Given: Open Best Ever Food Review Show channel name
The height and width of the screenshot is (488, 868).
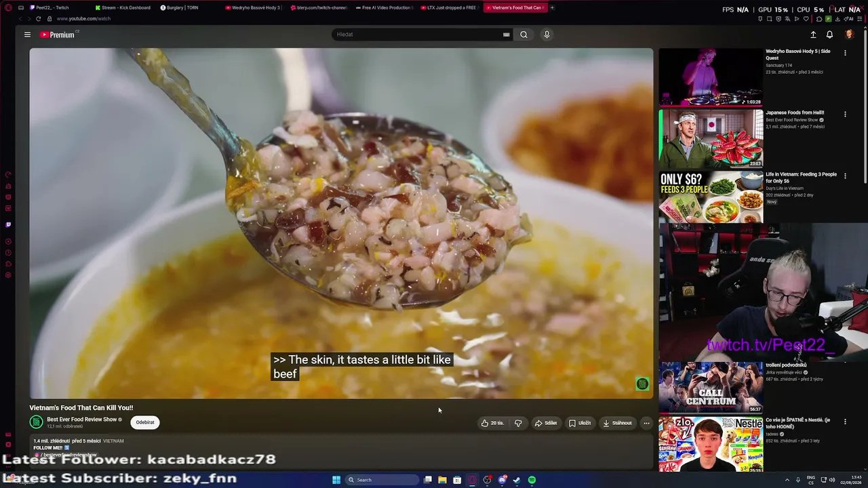Looking at the screenshot, I should tap(81, 420).
